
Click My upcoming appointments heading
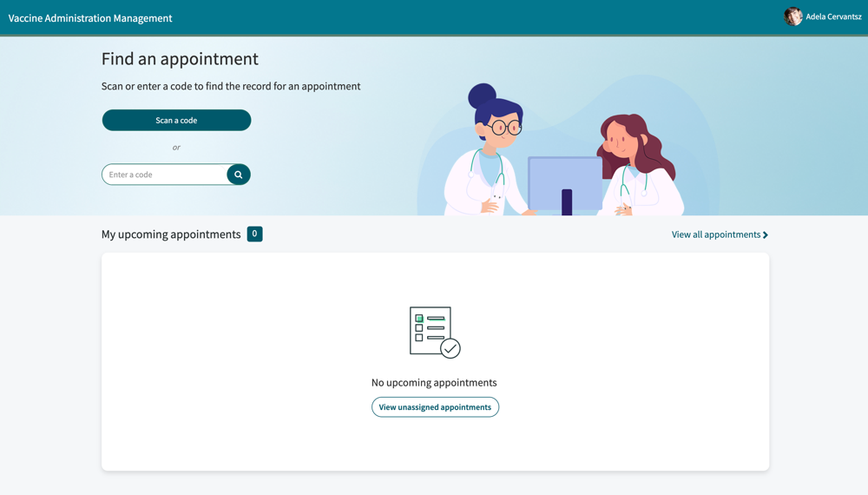(171, 234)
